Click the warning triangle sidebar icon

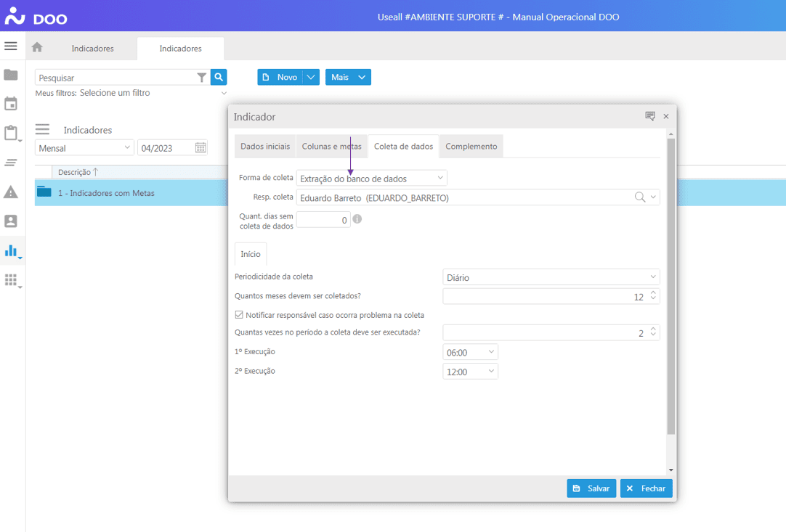click(11, 192)
